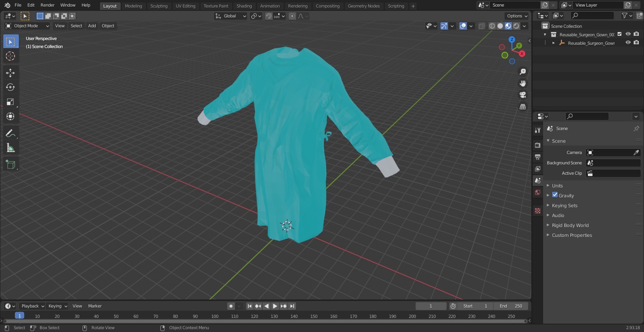Screen dimensions: 644x332
Task: Click the Camera eyedropper icon
Action: click(636, 153)
